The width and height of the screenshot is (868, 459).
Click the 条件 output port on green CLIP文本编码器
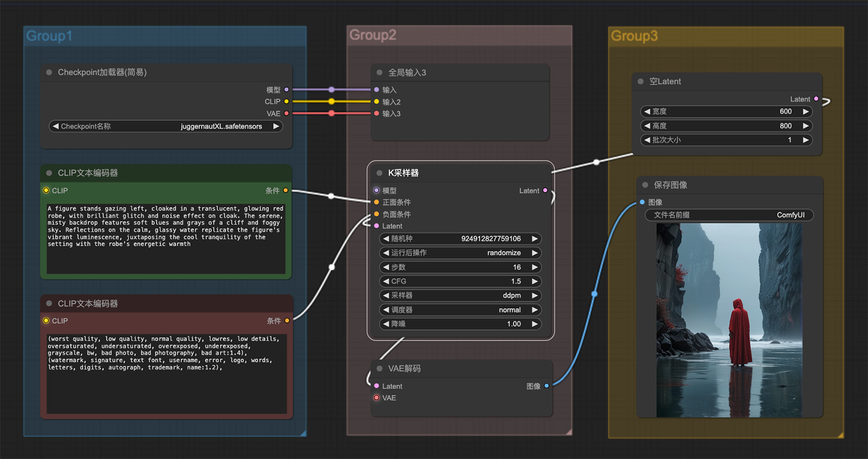tap(286, 190)
